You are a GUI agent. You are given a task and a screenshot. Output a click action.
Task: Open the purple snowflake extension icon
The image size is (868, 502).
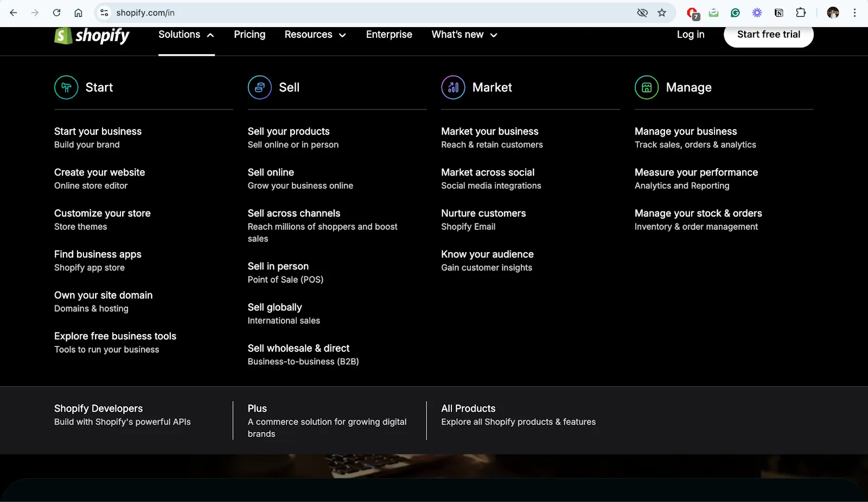click(757, 12)
